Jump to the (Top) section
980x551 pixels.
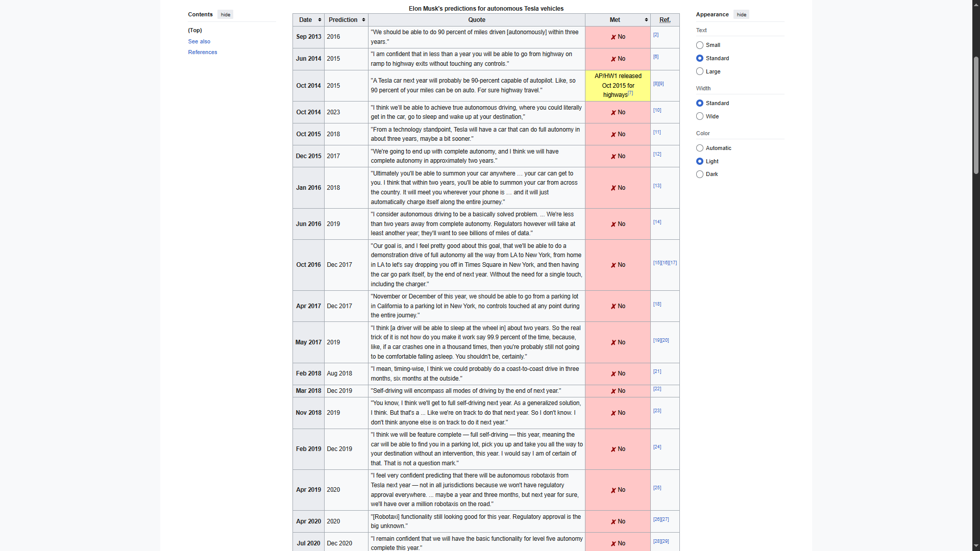(x=195, y=31)
